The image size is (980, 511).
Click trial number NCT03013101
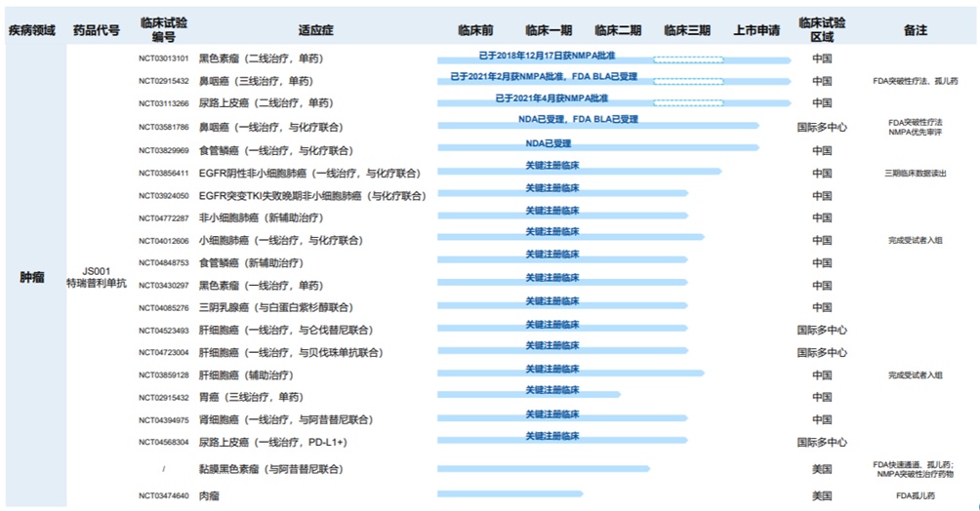(x=164, y=59)
